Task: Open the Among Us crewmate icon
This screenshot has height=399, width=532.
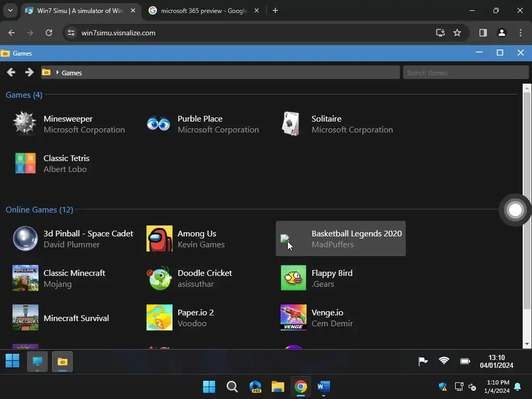Action: 159,238
